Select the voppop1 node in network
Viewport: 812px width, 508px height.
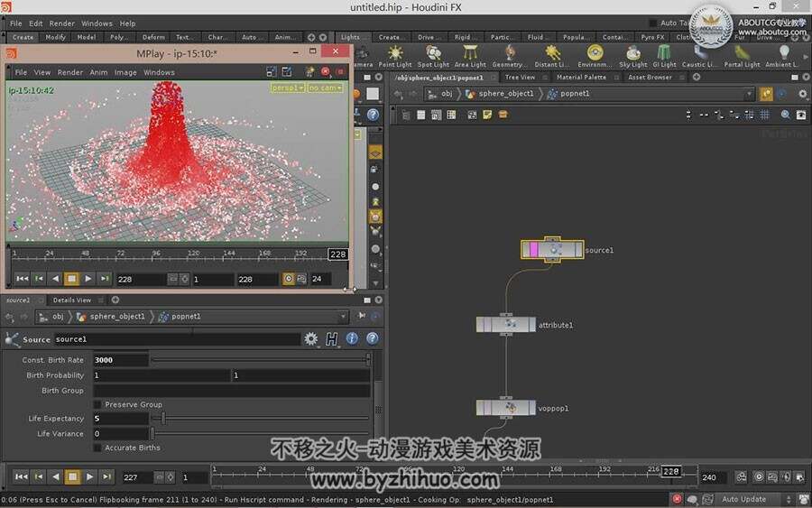[506, 408]
